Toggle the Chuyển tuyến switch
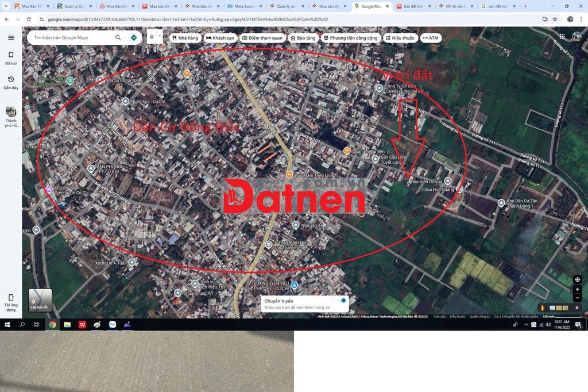 342,301
